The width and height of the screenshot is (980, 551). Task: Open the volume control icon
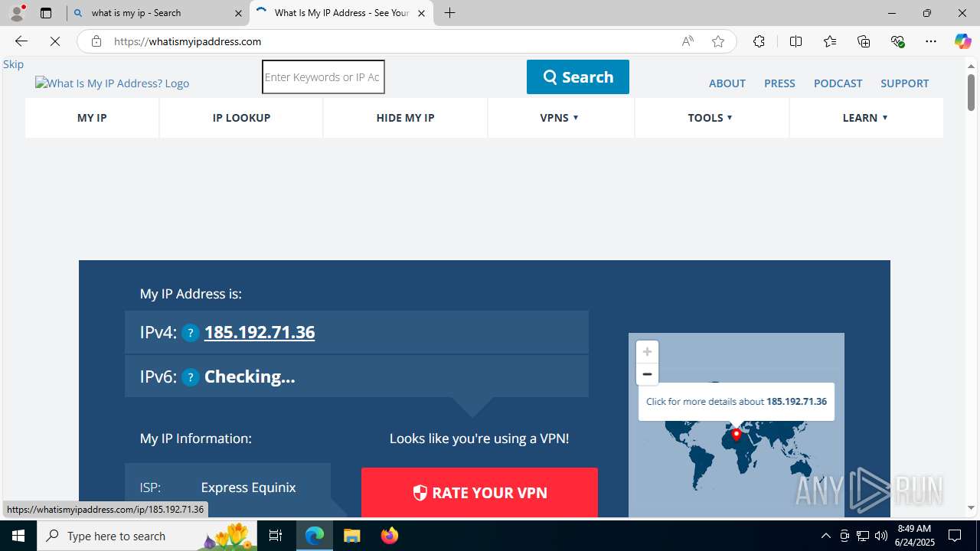tap(881, 536)
